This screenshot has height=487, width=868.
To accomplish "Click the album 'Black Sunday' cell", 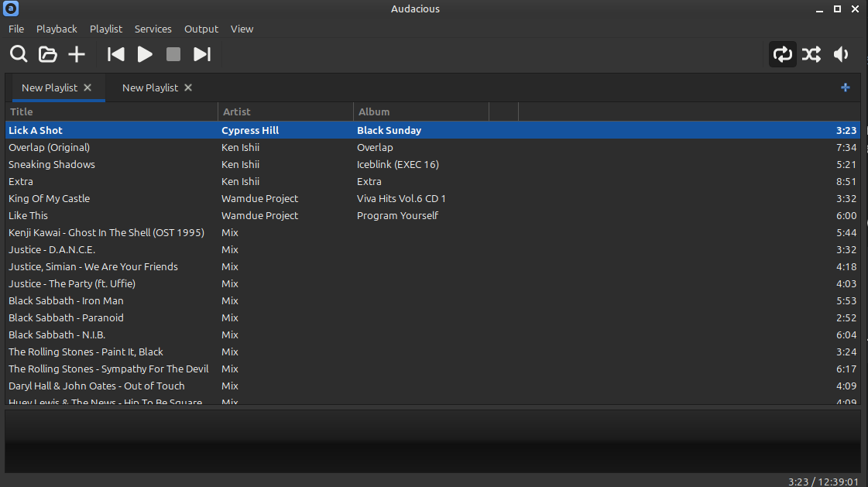I will tap(389, 131).
